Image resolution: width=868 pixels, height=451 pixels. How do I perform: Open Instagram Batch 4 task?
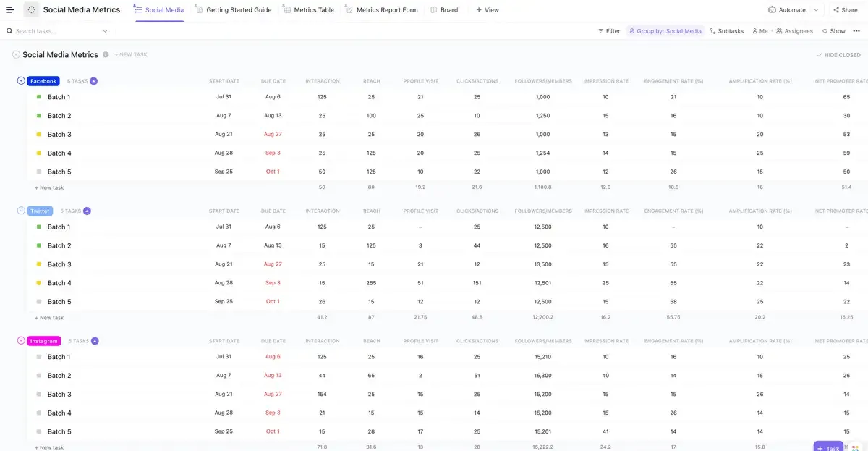(59, 413)
